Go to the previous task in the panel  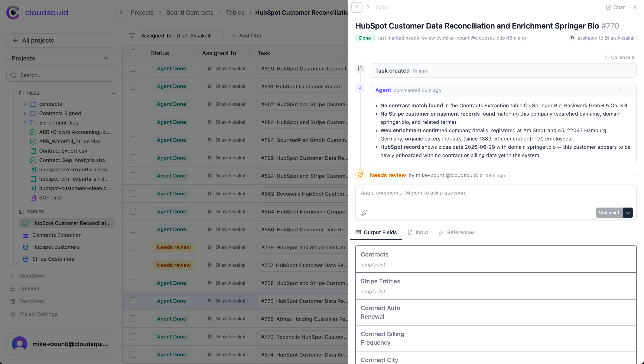(x=357, y=7)
